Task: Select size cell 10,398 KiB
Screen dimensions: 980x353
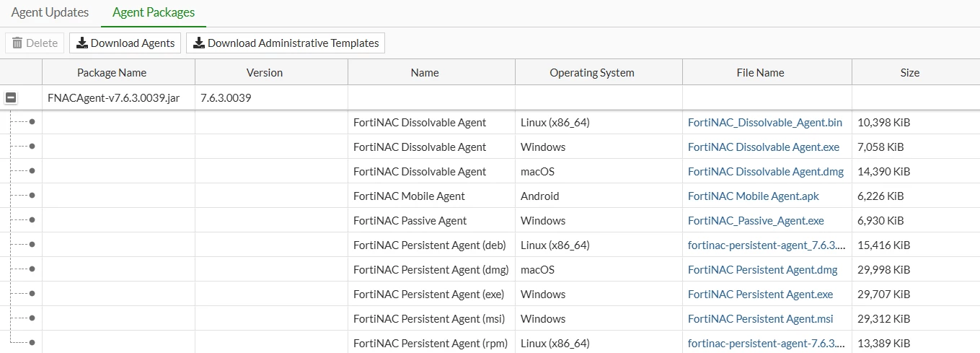Action: [884, 122]
